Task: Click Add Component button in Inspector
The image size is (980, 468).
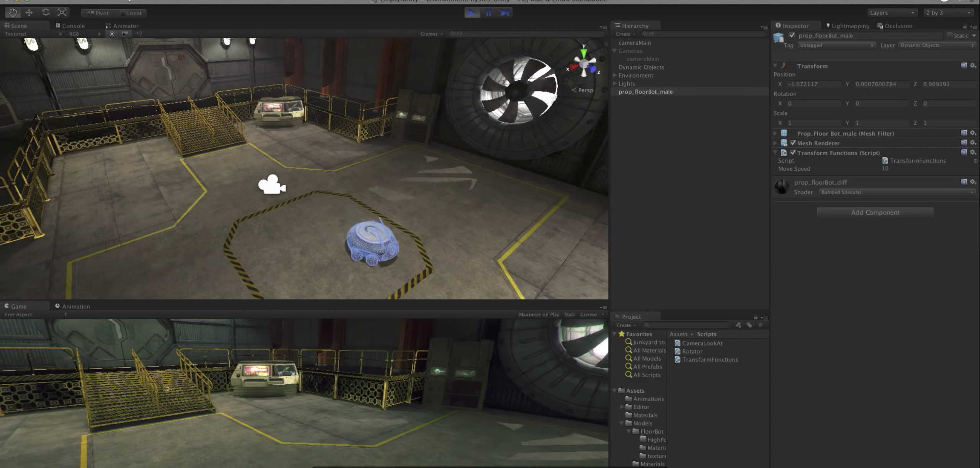Action: point(875,212)
